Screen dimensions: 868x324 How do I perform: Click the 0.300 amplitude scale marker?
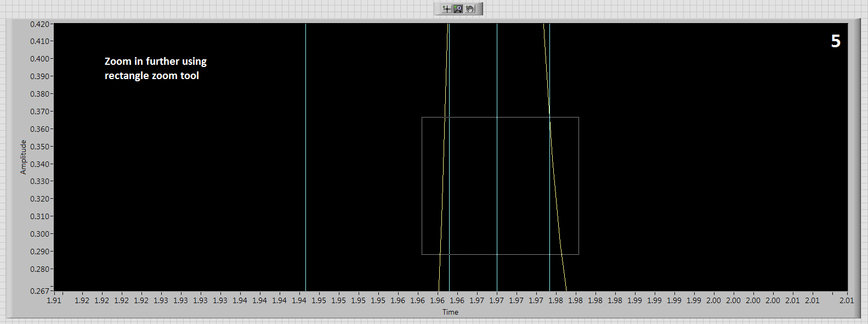(39, 234)
